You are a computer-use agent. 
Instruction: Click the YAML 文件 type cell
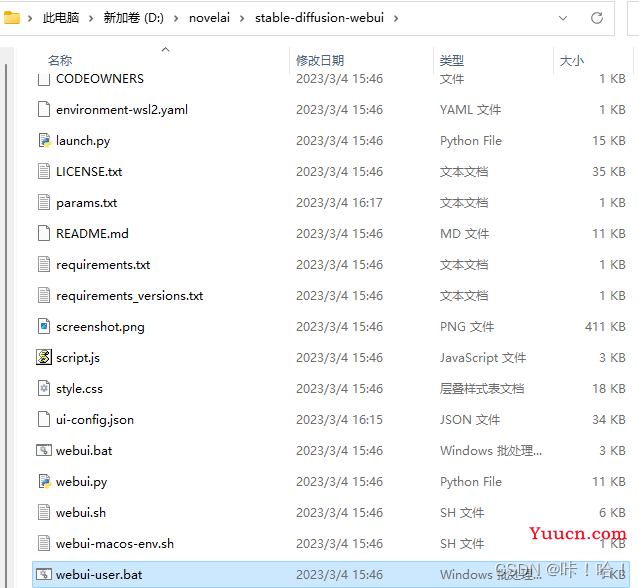tap(470, 110)
